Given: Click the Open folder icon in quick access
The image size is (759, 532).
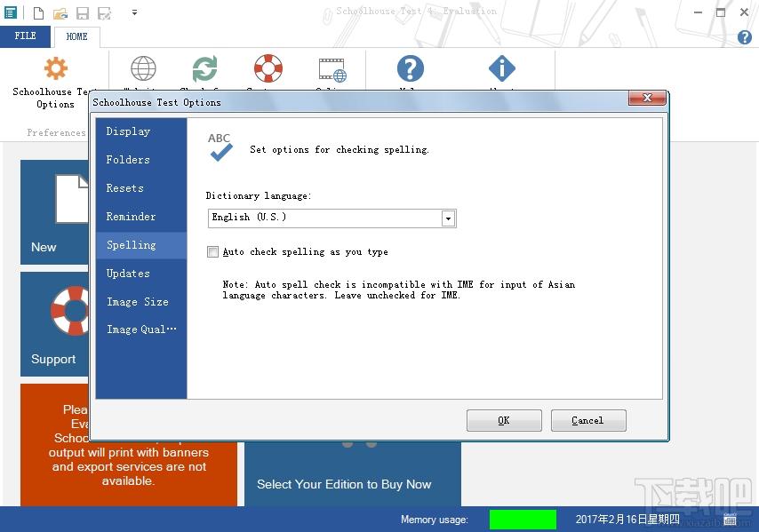Looking at the screenshot, I should 60,13.
